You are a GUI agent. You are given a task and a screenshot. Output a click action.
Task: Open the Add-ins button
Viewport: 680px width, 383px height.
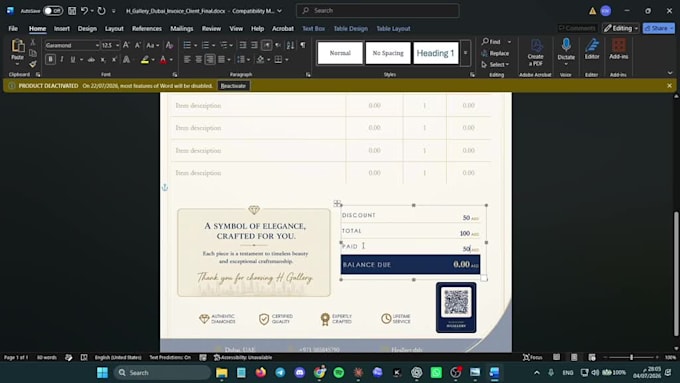618,49
